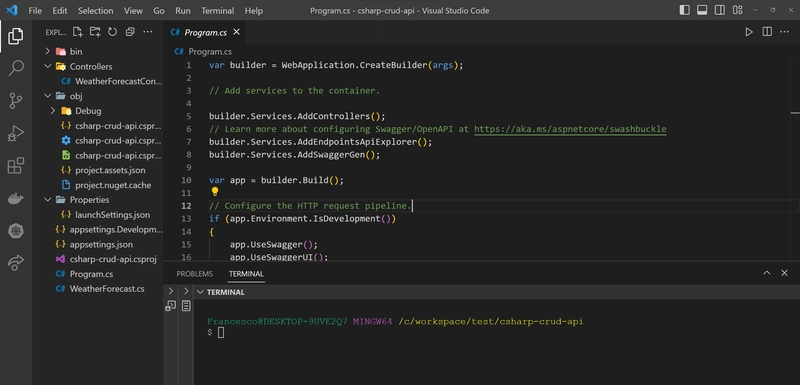Open the Extensions view

coord(16,166)
